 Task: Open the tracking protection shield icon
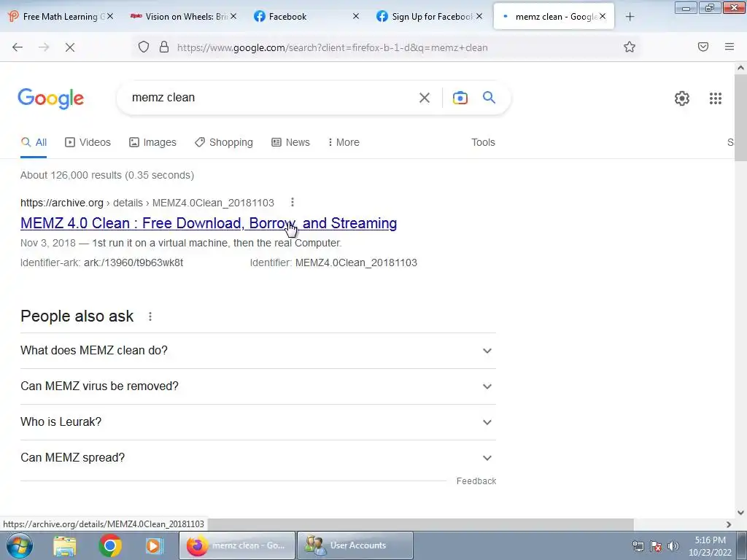coord(144,47)
